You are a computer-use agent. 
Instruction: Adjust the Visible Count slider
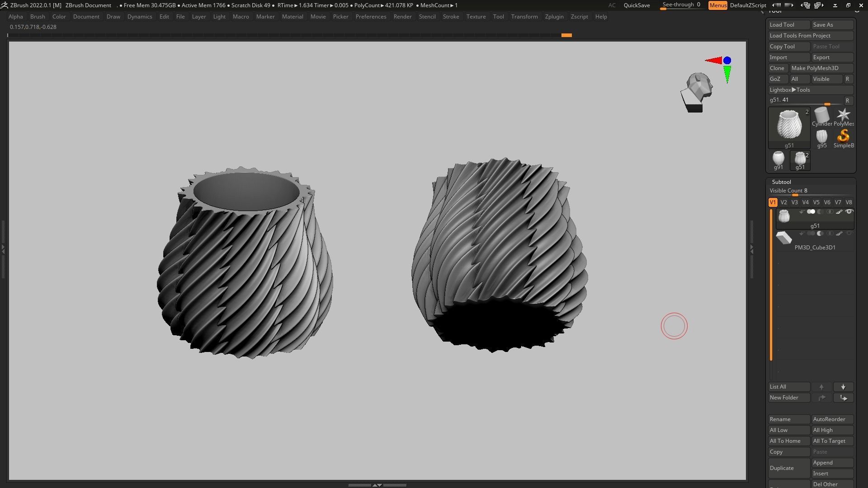[811, 192]
